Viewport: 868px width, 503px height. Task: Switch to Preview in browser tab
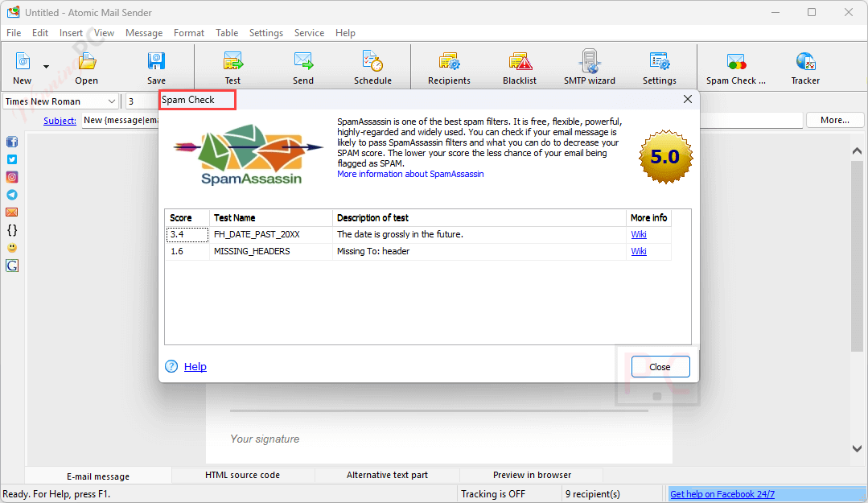(532, 475)
